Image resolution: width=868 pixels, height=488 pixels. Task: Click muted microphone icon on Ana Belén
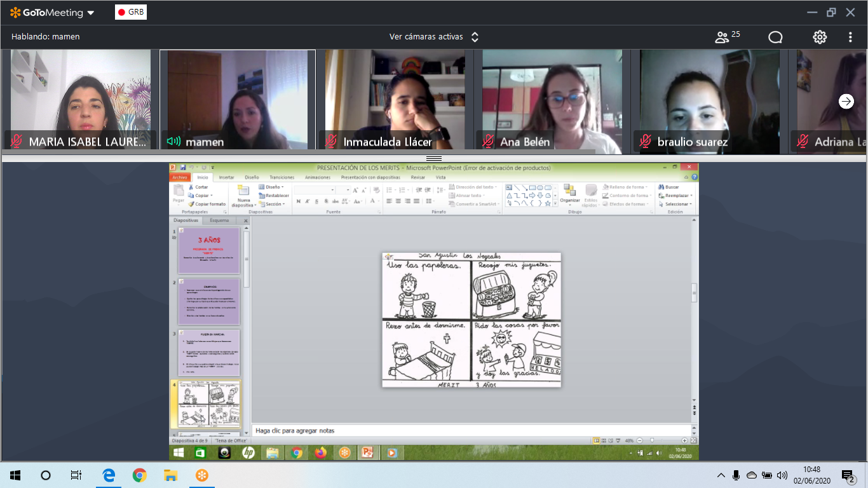[488, 141]
